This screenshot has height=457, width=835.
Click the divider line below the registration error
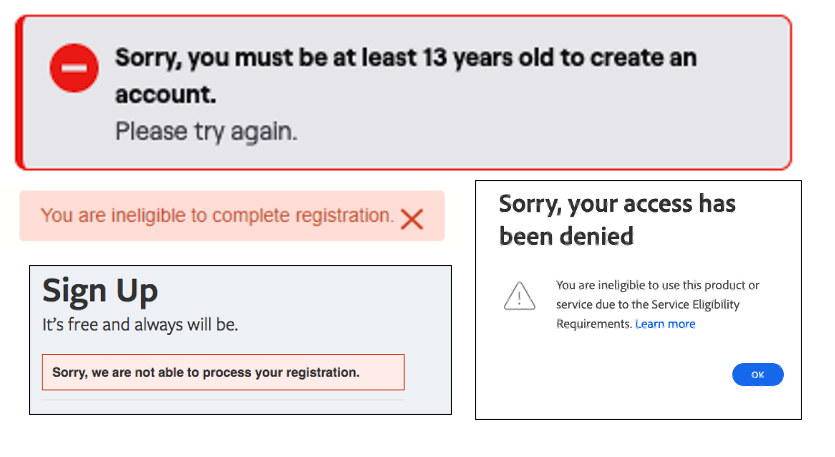point(223,399)
